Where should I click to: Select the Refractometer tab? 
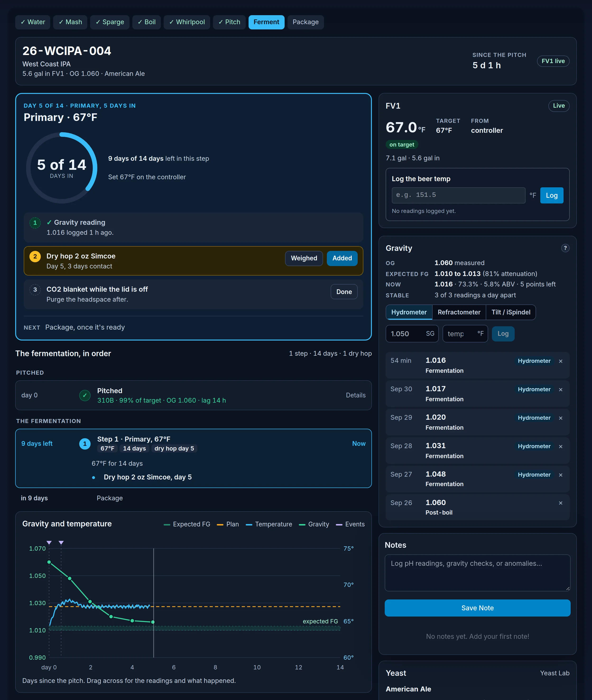(459, 313)
